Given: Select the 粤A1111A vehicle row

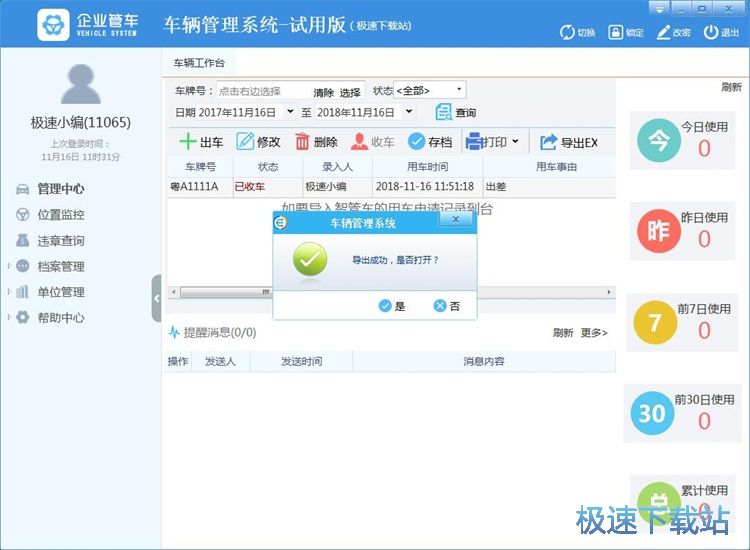Looking at the screenshot, I should 392,187.
